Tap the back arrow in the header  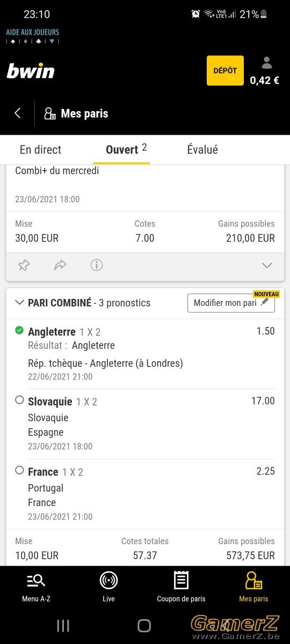(x=18, y=113)
